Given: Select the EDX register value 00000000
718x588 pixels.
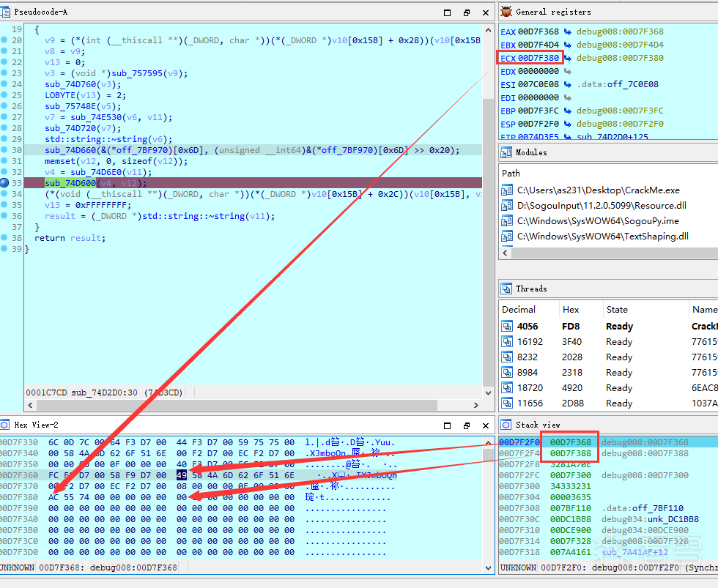Looking at the screenshot, I should (538, 71).
